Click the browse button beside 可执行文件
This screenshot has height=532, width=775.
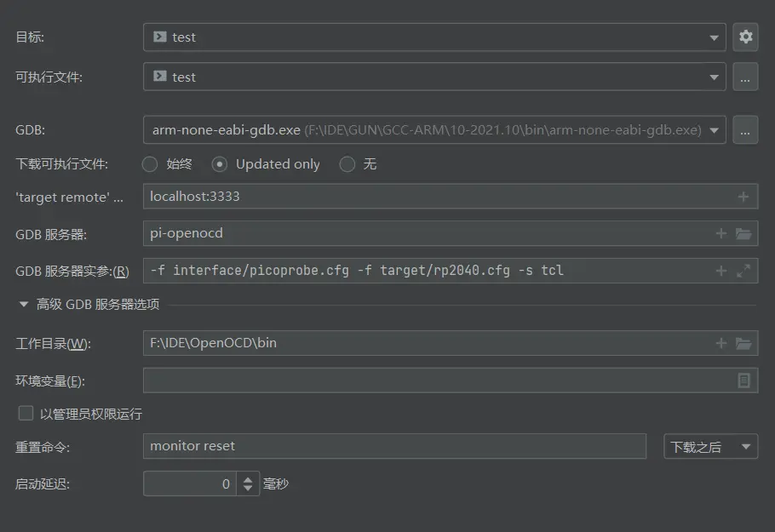pyautogui.click(x=745, y=77)
